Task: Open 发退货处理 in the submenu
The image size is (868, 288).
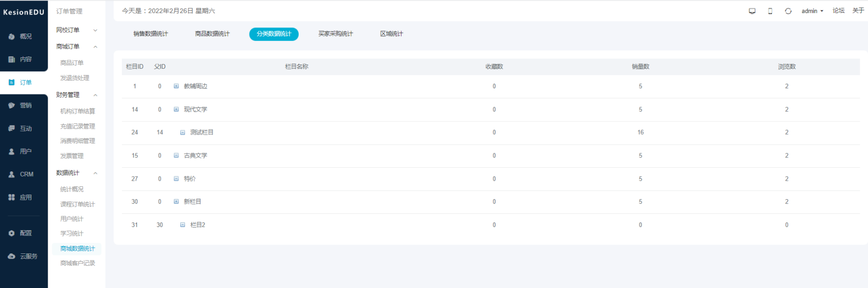Action: 75,78
